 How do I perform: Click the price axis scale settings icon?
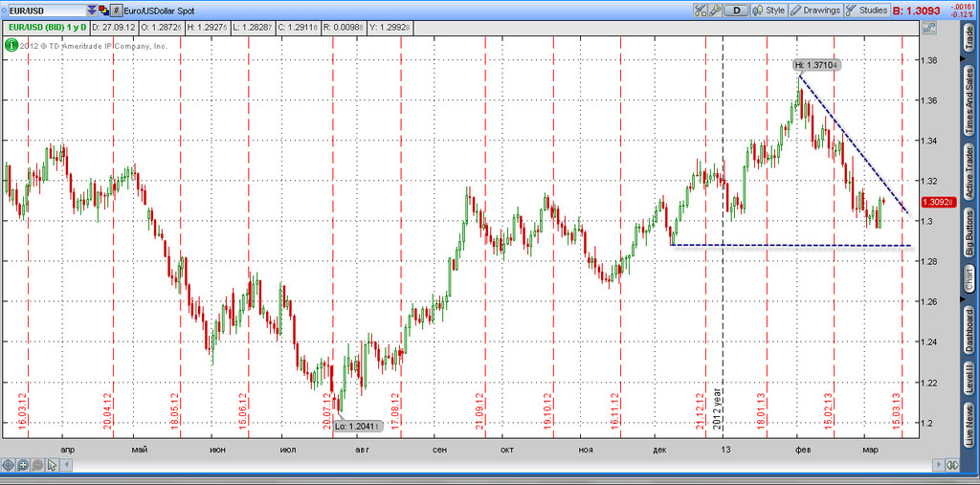pos(928,28)
